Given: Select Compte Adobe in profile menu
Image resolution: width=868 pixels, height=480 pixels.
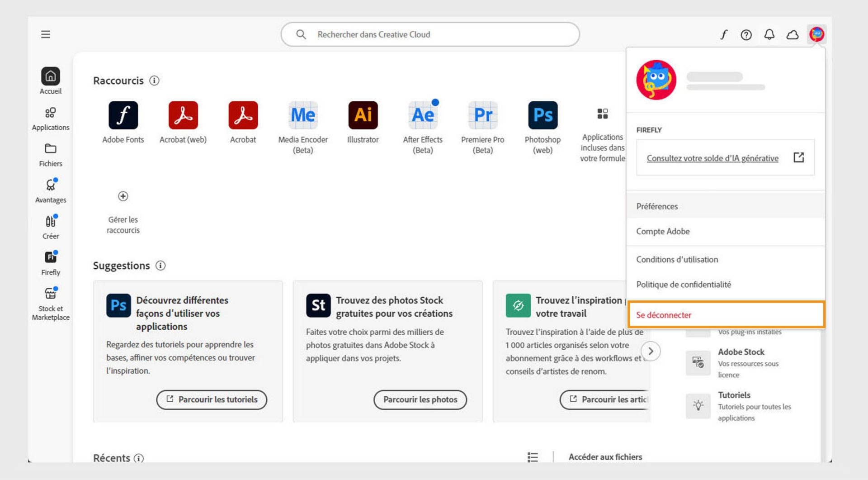Looking at the screenshot, I should [726, 231].
